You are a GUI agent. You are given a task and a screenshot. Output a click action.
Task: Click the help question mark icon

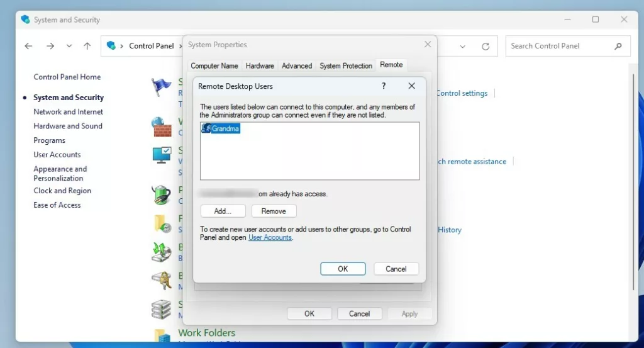[x=384, y=86]
